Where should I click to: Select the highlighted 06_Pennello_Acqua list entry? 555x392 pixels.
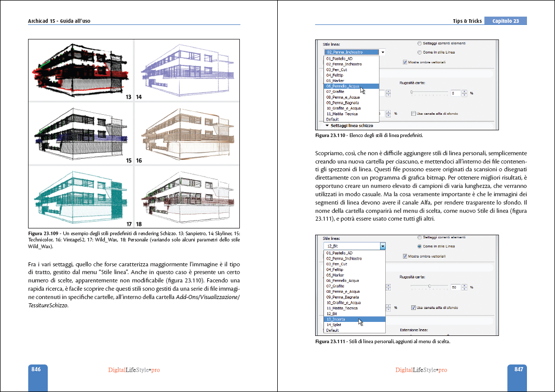click(x=344, y=86)
